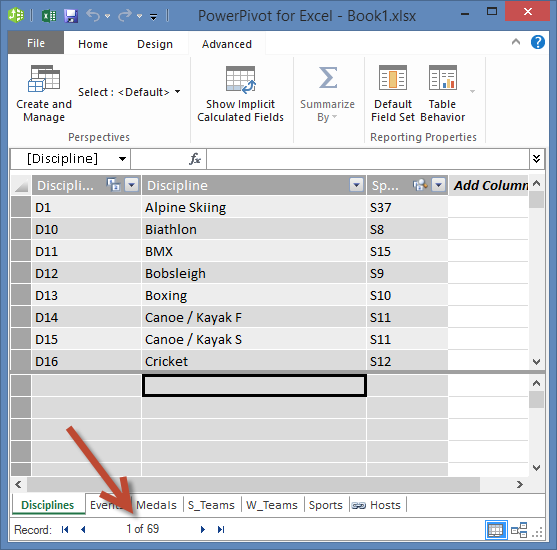This screenshot has width=557, height=550.
Task: Open Undo history dropdown arrow
Action: (x=107, y=16)
